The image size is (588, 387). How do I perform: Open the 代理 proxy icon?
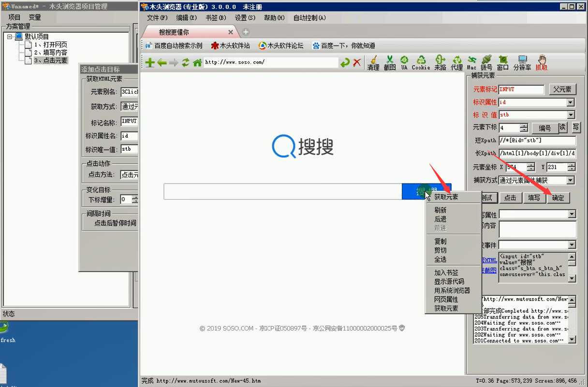coord(457,63)
